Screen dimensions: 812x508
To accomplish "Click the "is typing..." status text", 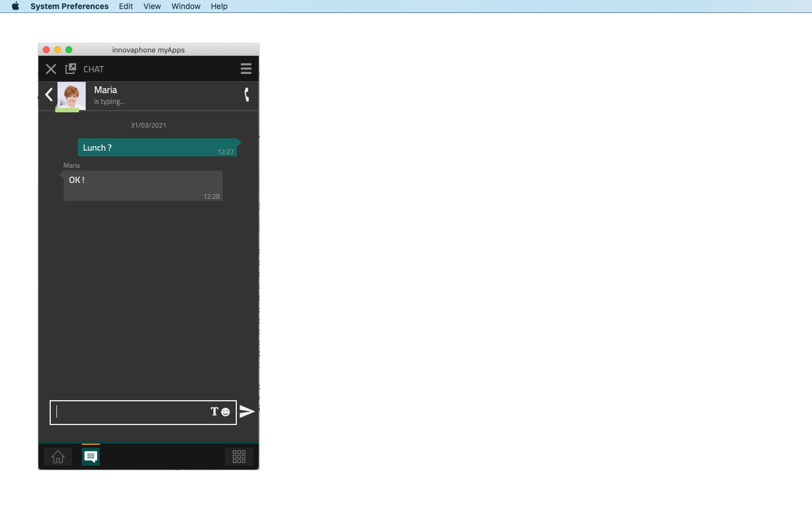I will tap(109, 102).
